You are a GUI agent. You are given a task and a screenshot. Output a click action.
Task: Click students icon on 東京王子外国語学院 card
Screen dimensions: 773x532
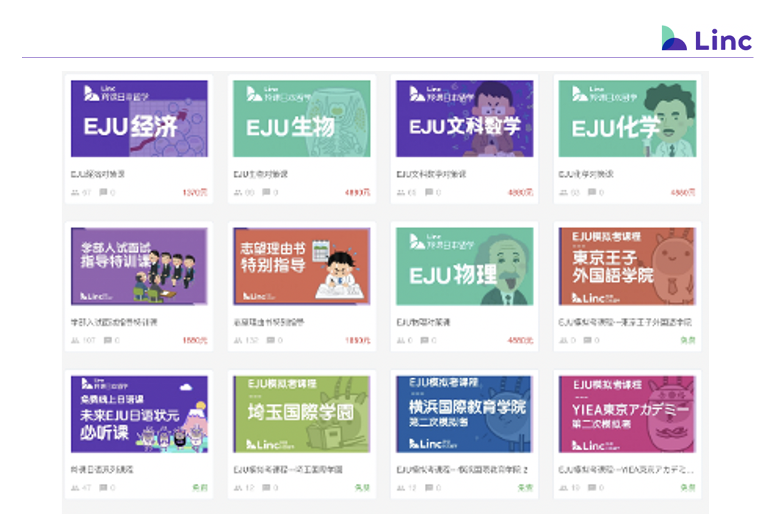(563, 340)
